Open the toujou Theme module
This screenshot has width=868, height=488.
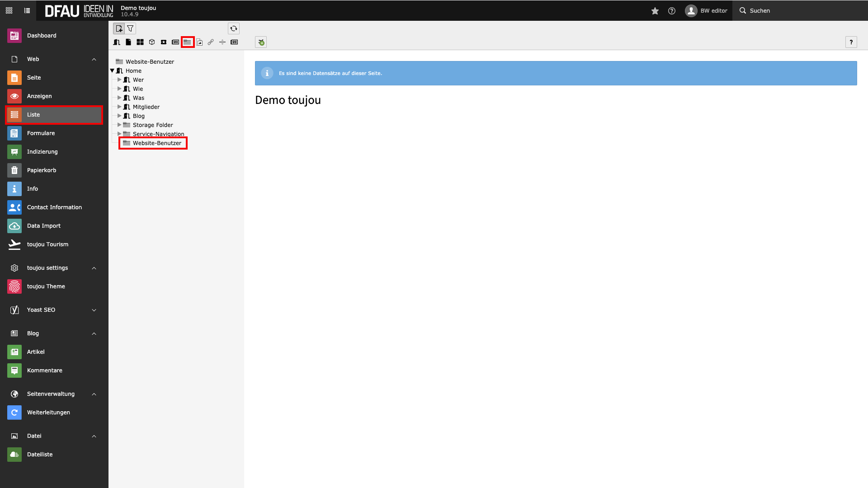coord(46,286)
